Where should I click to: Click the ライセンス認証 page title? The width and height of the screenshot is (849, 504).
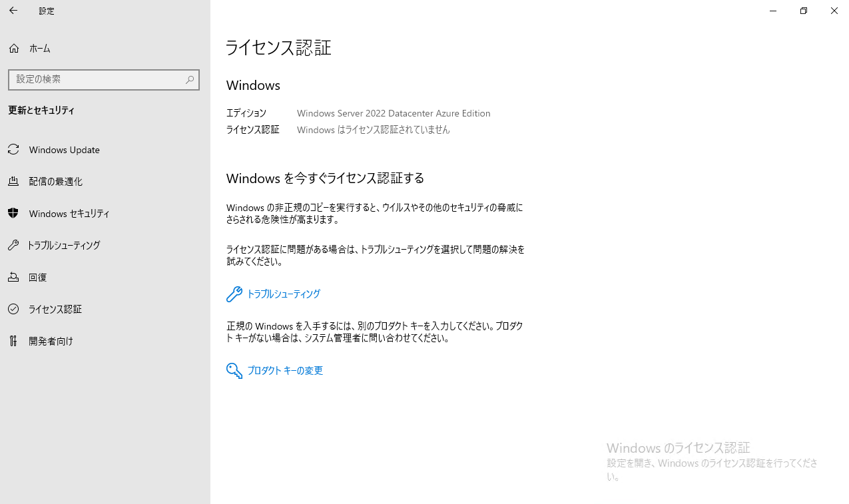click(x=278, y=48)
